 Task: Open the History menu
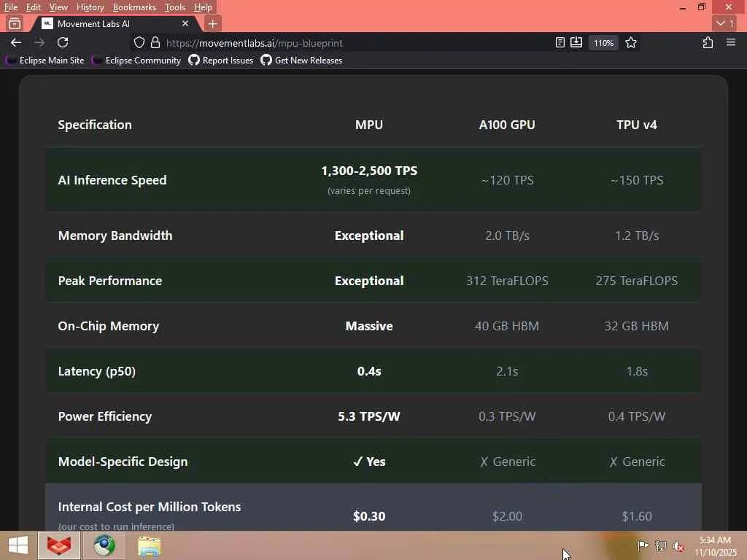[x=90, y=7]
